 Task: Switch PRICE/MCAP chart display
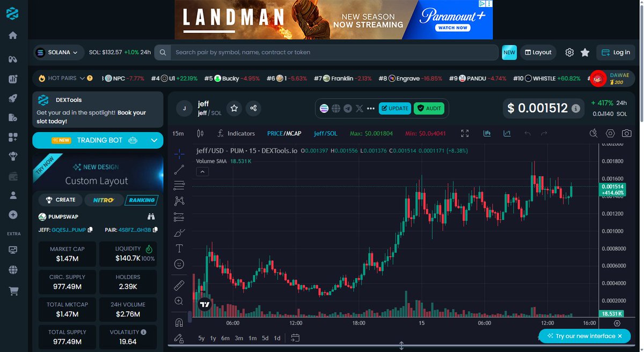pyautogui.click(x=284, y=133)
